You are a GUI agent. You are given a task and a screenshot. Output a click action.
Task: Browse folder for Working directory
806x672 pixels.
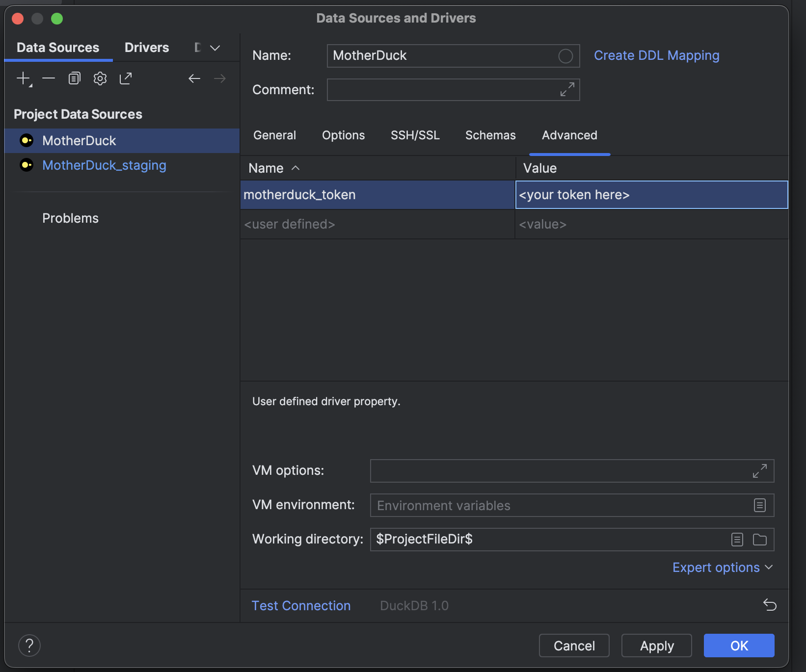pos(760,540)
